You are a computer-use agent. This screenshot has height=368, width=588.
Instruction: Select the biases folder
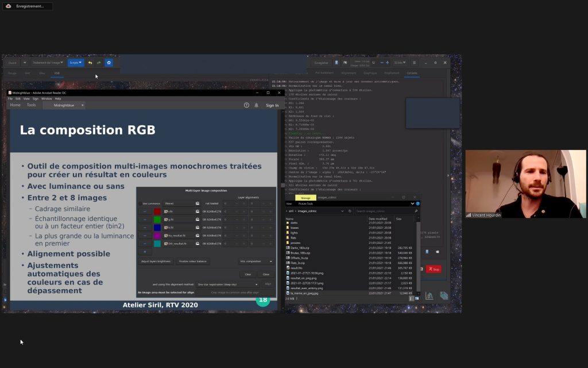[295, 228]
